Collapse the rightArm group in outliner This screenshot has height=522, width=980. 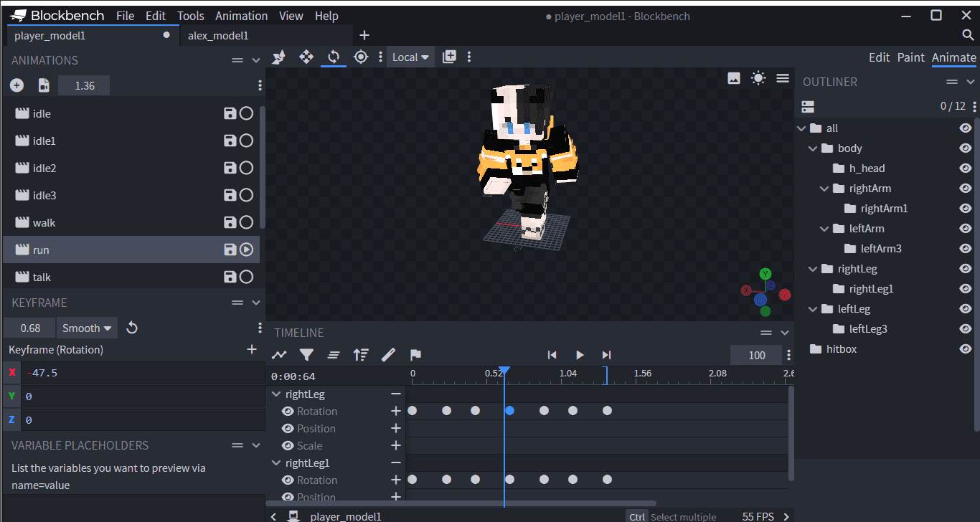pyautogui.click(x=824, y=189)
